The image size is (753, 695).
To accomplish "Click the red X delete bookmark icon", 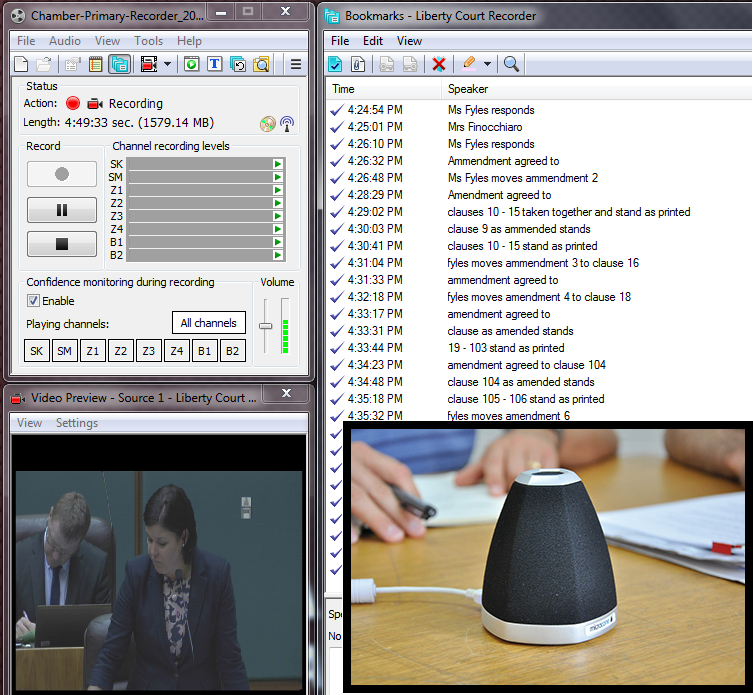I will click(x=439, y=63).
